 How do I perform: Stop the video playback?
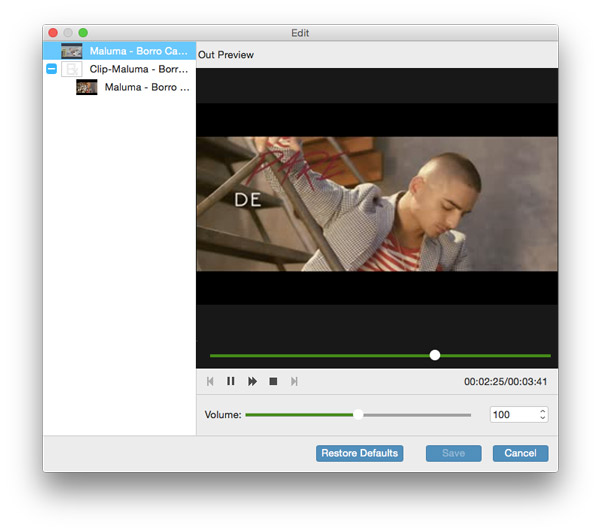(273, 381)
